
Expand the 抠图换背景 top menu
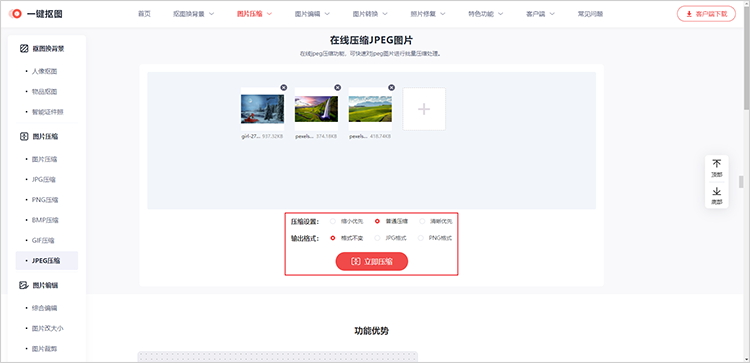coord(194,14)
